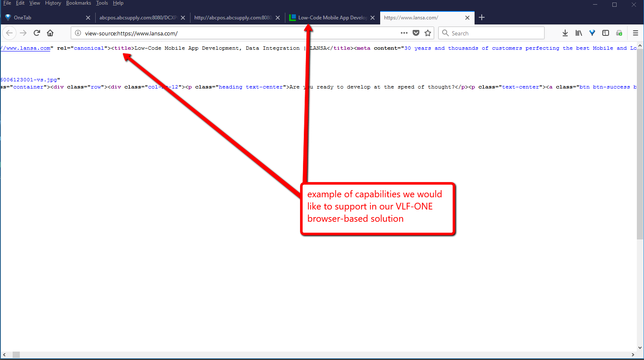Open the Downloads panel
This screenshot has width=644, height=360.
click(x=565, y=33)
